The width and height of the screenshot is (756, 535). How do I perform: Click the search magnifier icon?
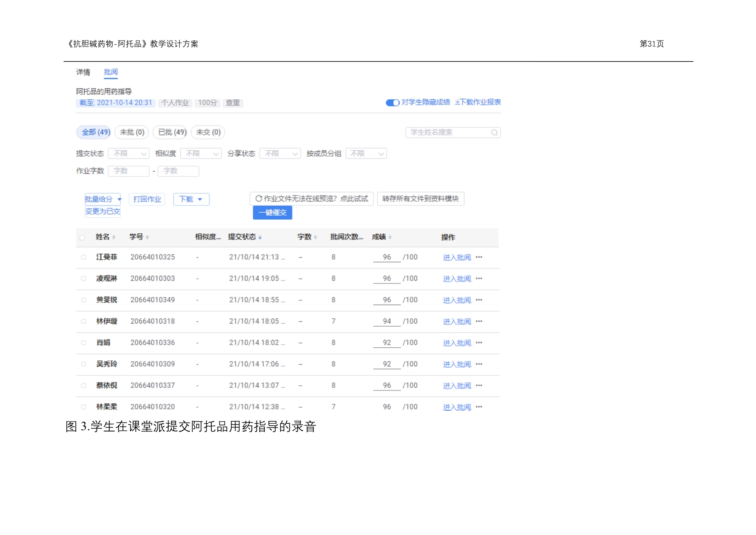click(x=494, y=132)
